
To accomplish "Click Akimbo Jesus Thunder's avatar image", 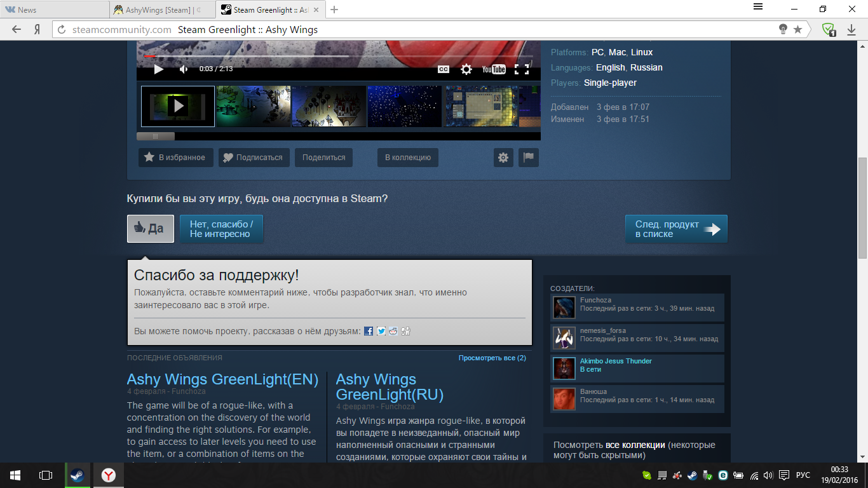I will 564,369.
